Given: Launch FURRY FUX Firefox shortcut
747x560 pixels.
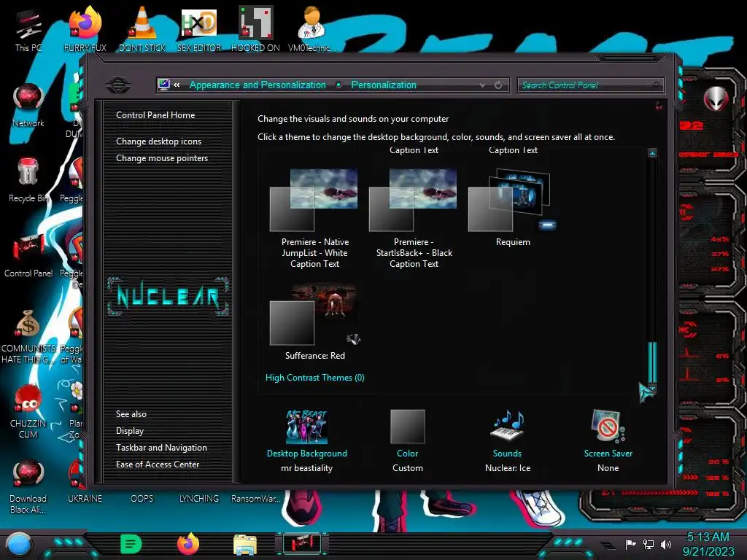Looking at the screenshot, I should pyautogui.click(x=85, y=28).
